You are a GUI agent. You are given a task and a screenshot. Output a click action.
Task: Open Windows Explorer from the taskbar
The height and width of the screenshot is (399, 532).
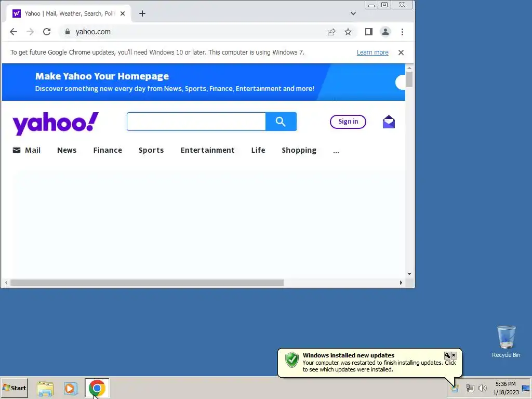45,389
